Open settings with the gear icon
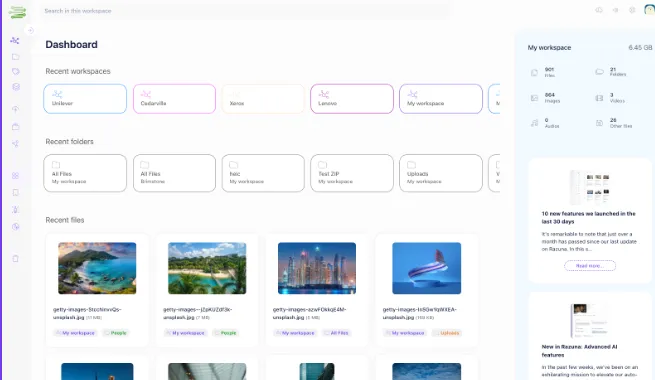 point(632,10)
